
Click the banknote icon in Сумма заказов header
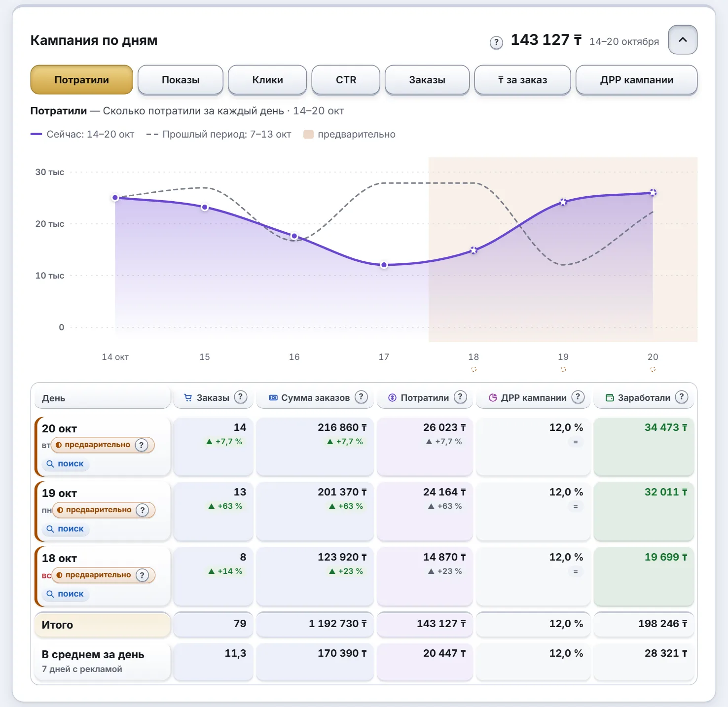(x=273, y=397)
